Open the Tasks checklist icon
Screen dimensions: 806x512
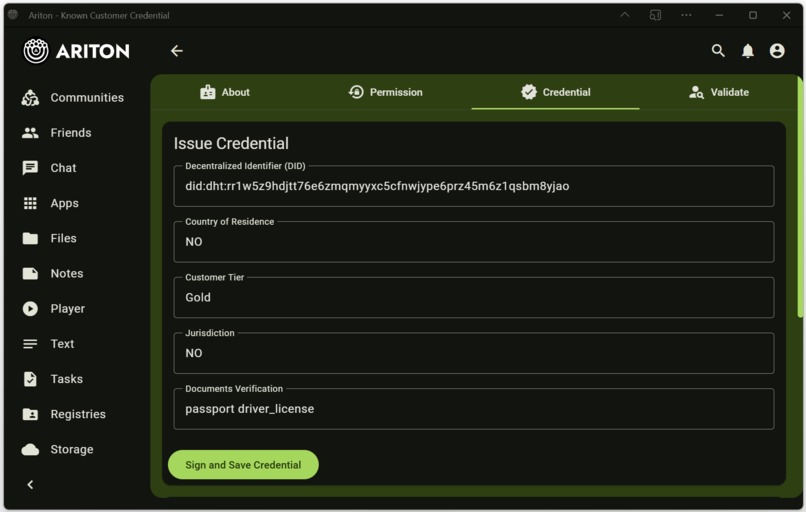pos(30,379)
